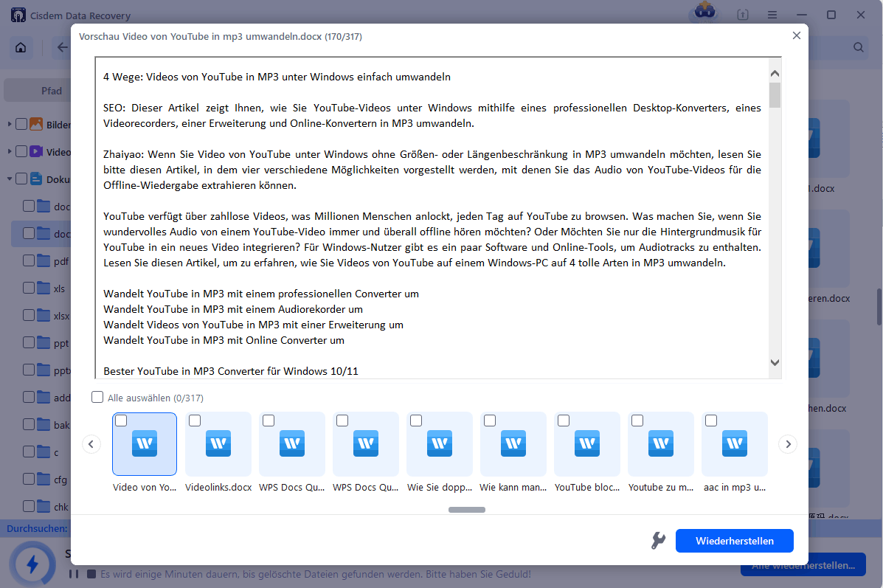Open the hamburger menu

(772, 15)
